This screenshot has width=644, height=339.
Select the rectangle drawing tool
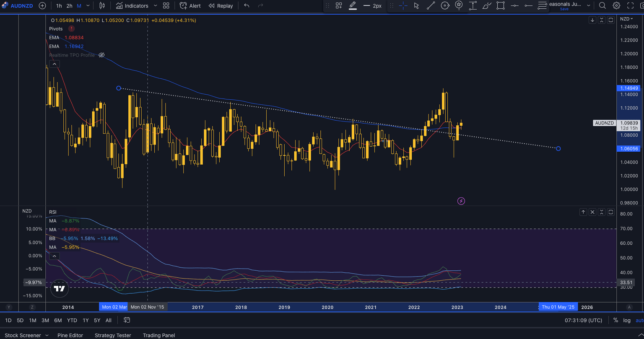pos(501,6)
